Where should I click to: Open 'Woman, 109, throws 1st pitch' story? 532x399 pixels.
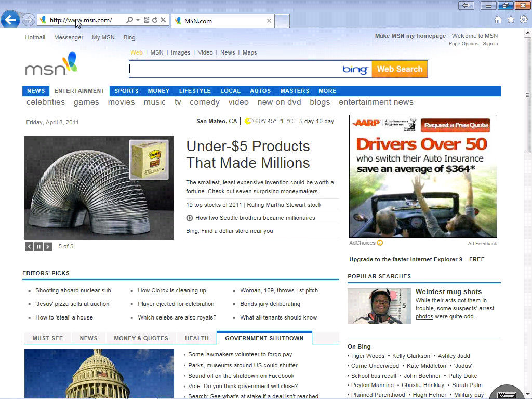[279, 291]
